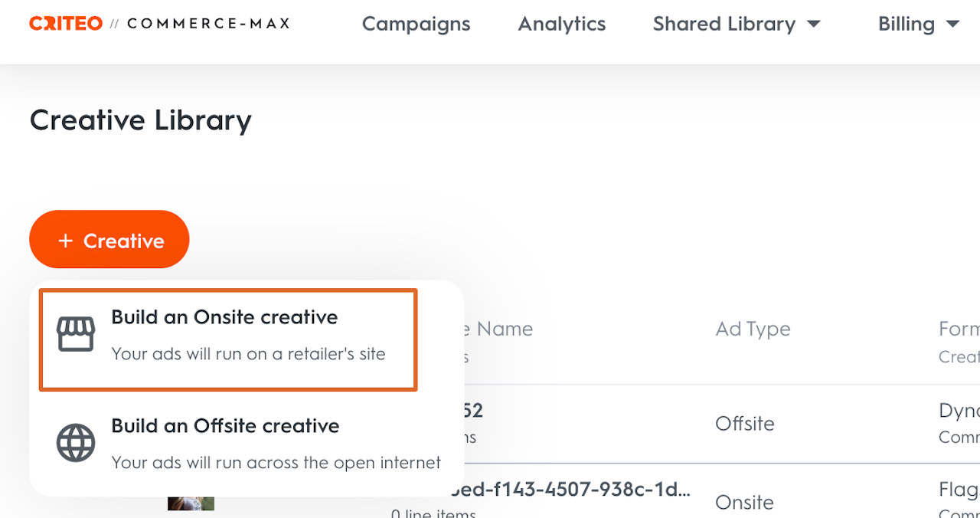
Task: Open the Billing menu label
Action: [x=906, y=25]
